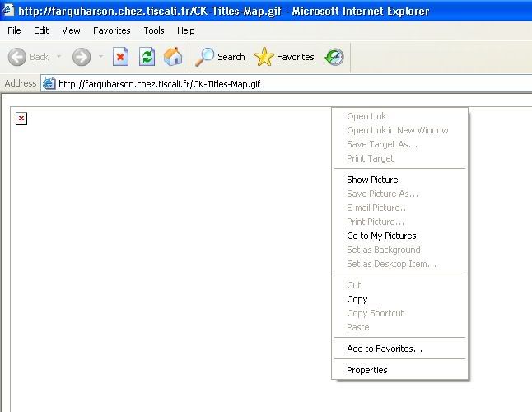Select Copy in the context menu
This screenshot has width=532, height=412.
click(x=399, y=299)
